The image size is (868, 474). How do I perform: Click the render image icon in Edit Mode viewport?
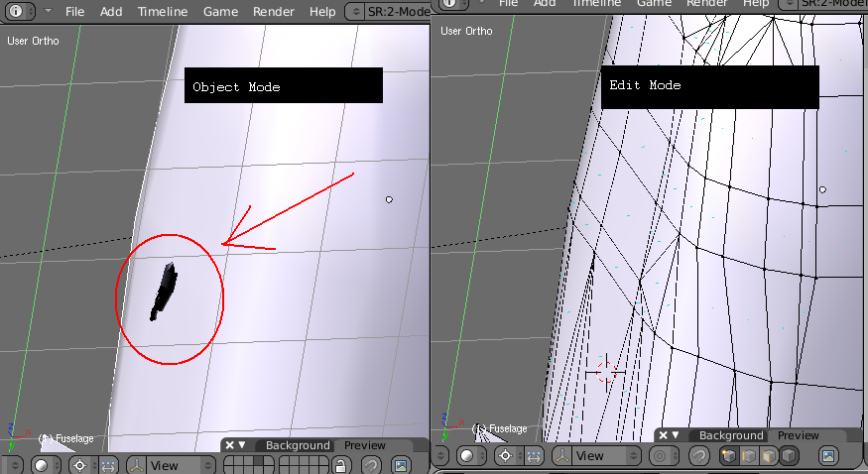coord(828,456)
